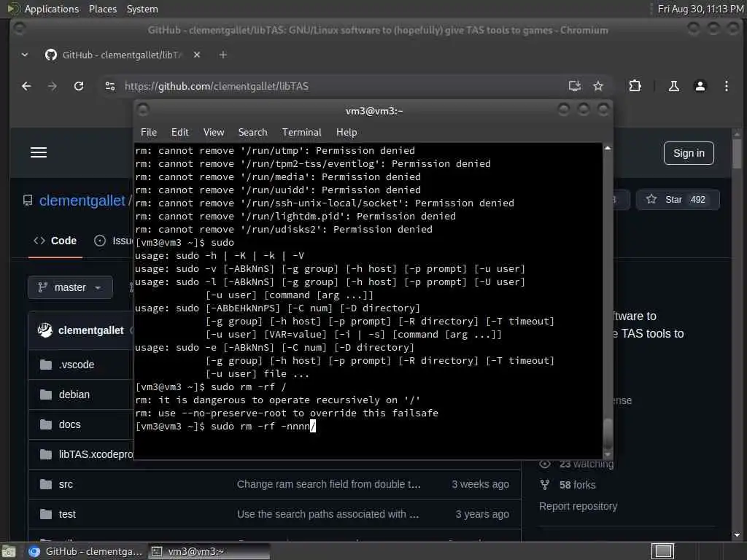Open the Chromium three-dot menu
Image resolution: width=747 pixels, height=560 pixels.
coord(727,86)
